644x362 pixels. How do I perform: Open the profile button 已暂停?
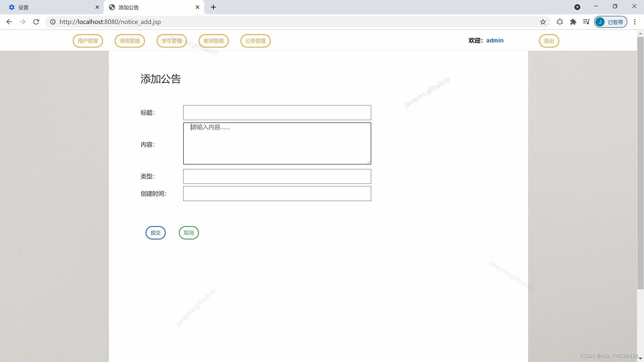point(610,22)
